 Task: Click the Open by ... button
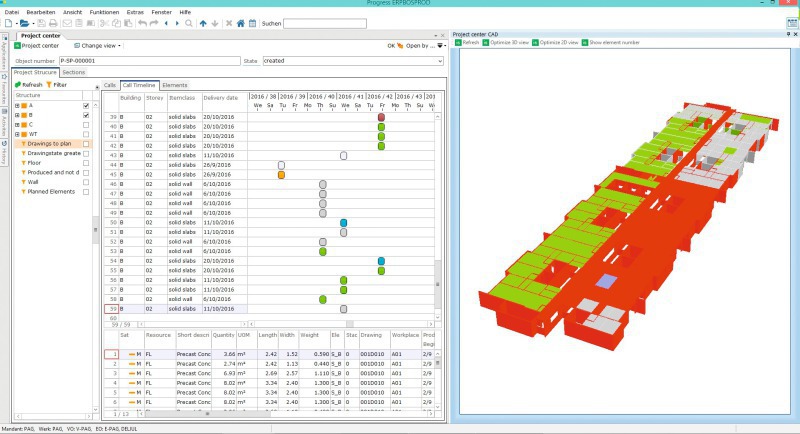(420, 46)
